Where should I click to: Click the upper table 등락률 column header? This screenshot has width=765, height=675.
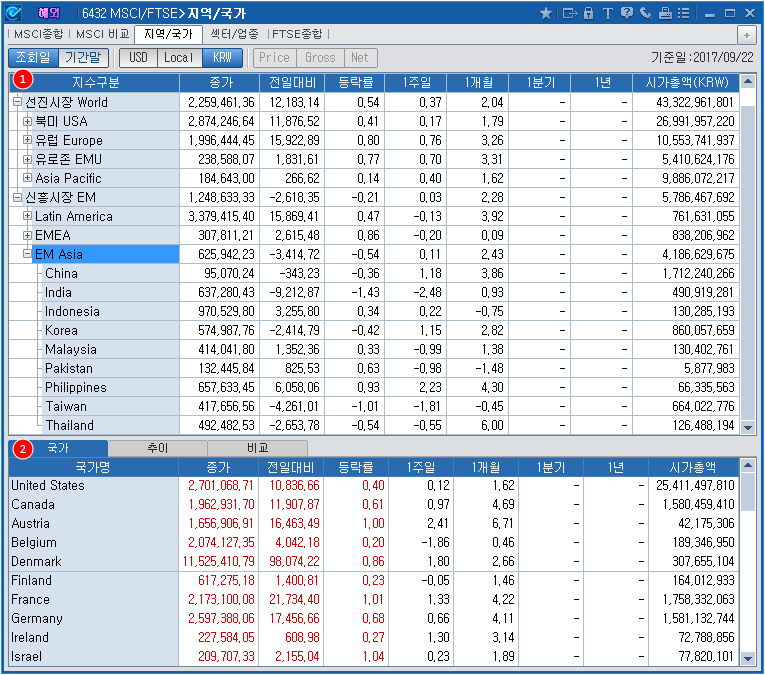[355, 82]
